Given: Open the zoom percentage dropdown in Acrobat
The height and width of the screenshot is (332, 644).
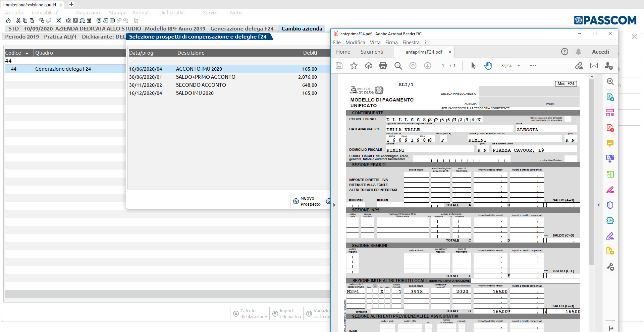Looking at the screenshot, I should coord(519,66).
